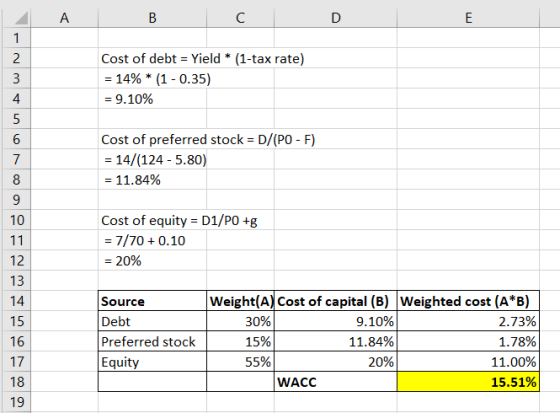Click the 'Equity' source cell
This screenshot has width=560, height=413.
pyautogui.click(x=152, y=362)
